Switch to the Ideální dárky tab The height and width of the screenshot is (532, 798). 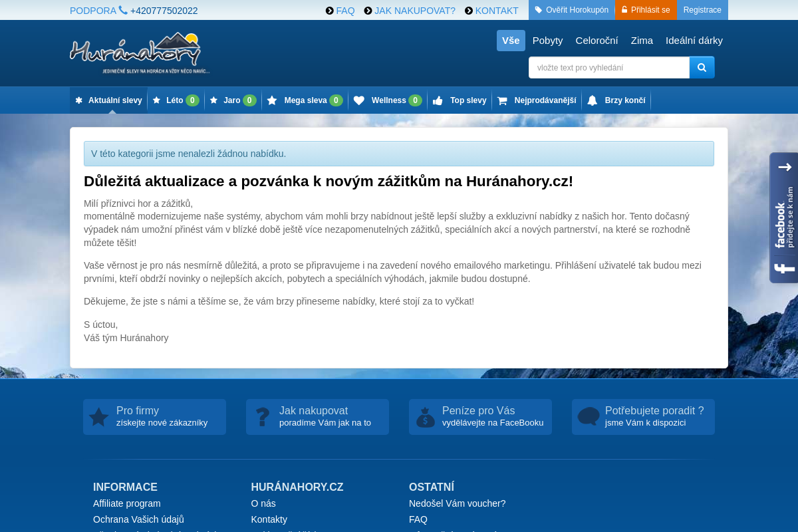coord(694,41)
